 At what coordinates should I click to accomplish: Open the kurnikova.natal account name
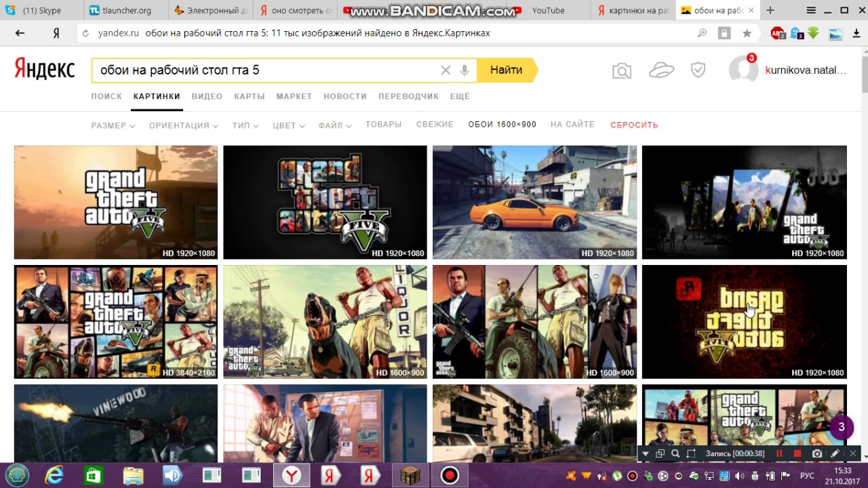click(806, 70)
